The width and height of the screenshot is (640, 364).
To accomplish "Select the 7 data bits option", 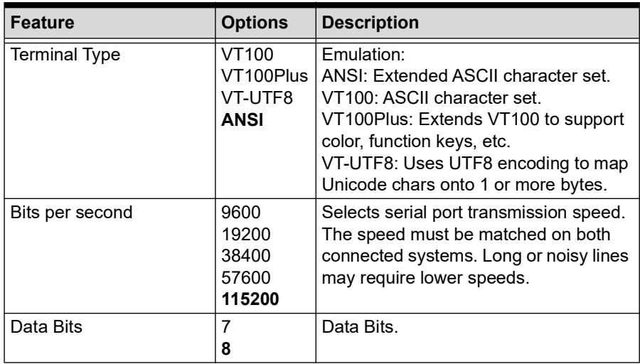I will click(x=225, y=327).
